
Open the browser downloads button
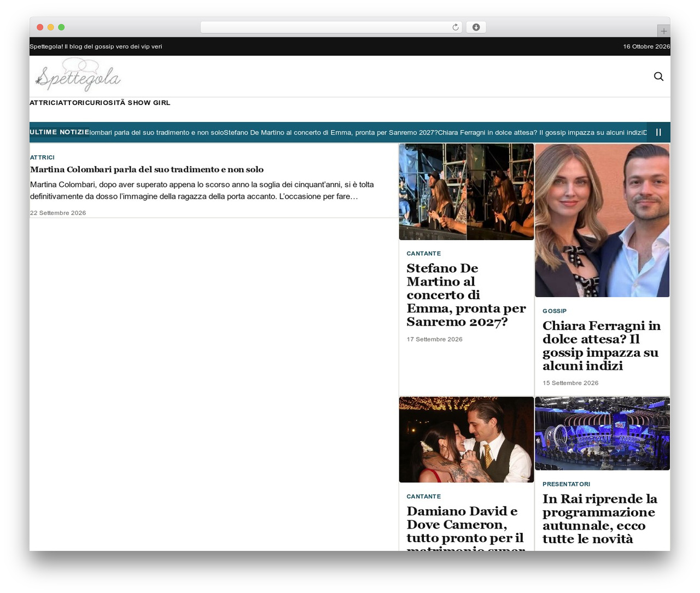click(476, 27)
